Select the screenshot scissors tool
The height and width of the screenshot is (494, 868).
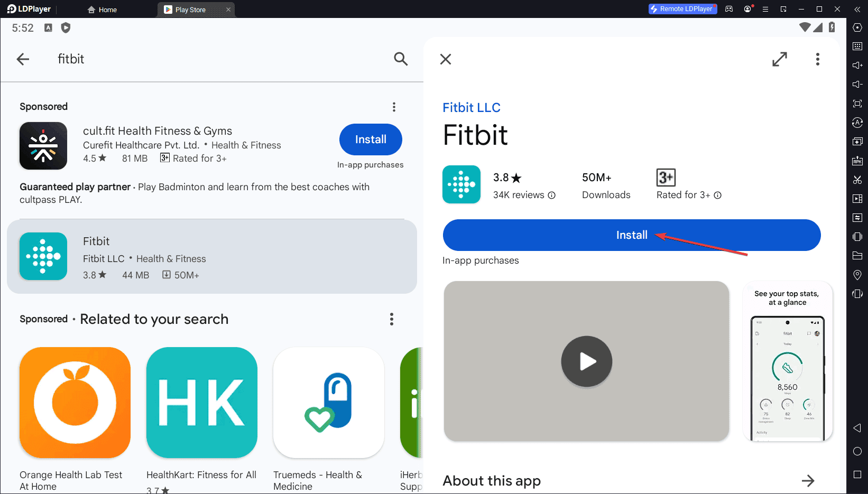point(857,180)
